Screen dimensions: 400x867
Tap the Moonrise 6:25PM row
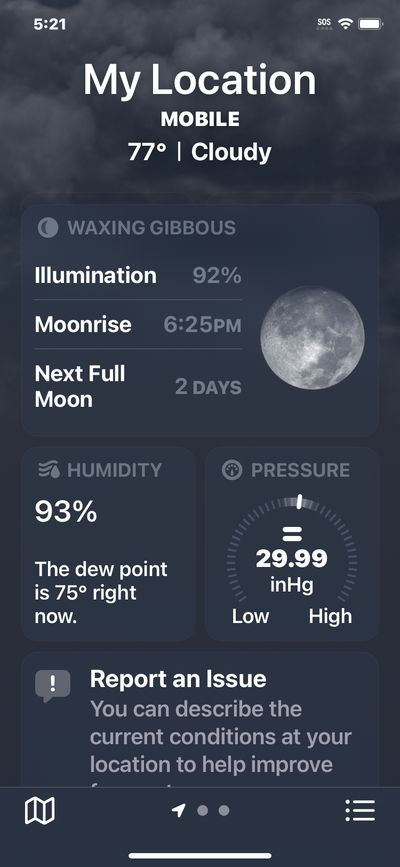[138, 325]
